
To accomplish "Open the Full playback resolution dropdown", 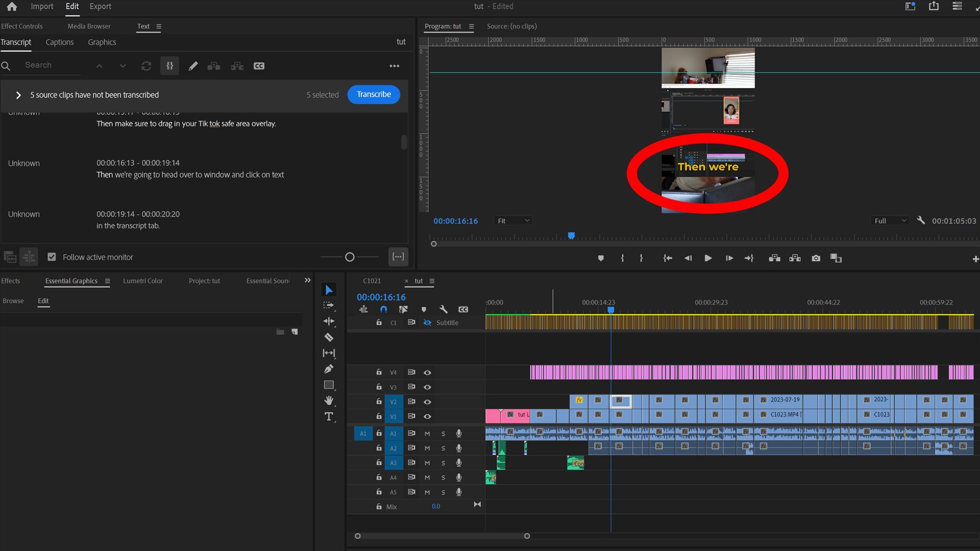I will [889, 220].
